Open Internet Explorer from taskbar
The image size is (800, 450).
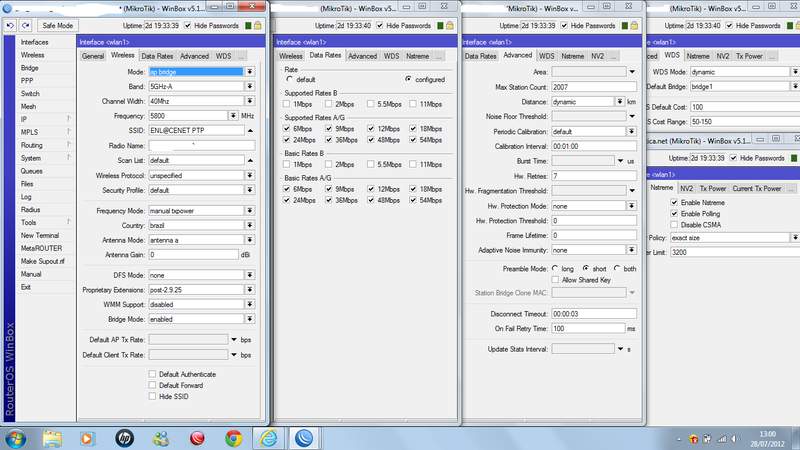269,438
